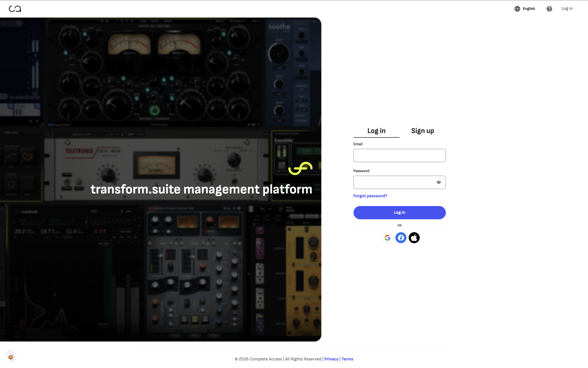The width and height of the screenshot is (588, 368).
Task: Sign in with the Google icon
Action: [388, 238]
